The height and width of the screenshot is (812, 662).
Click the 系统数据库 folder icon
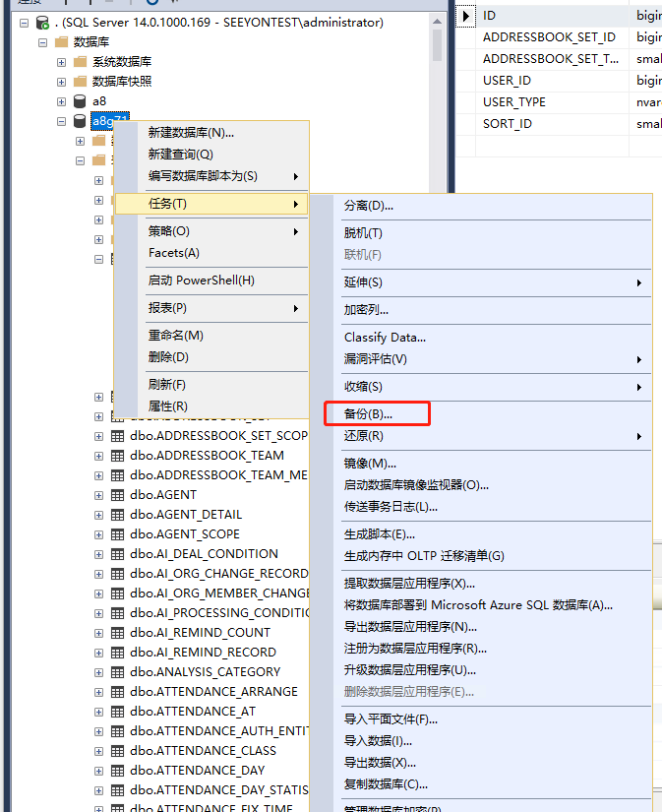pos(81,62)
